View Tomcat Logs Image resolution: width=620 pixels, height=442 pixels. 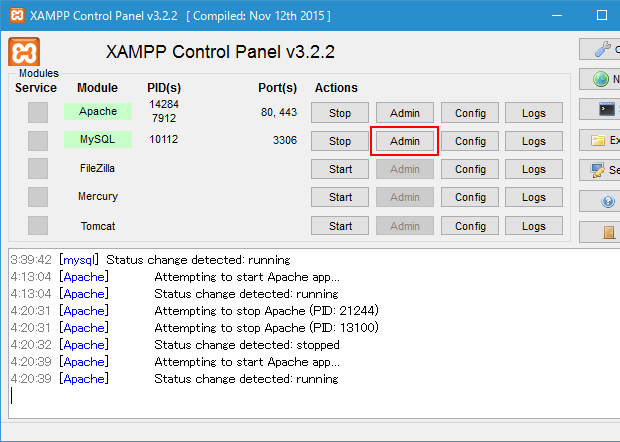pos(534,226)
